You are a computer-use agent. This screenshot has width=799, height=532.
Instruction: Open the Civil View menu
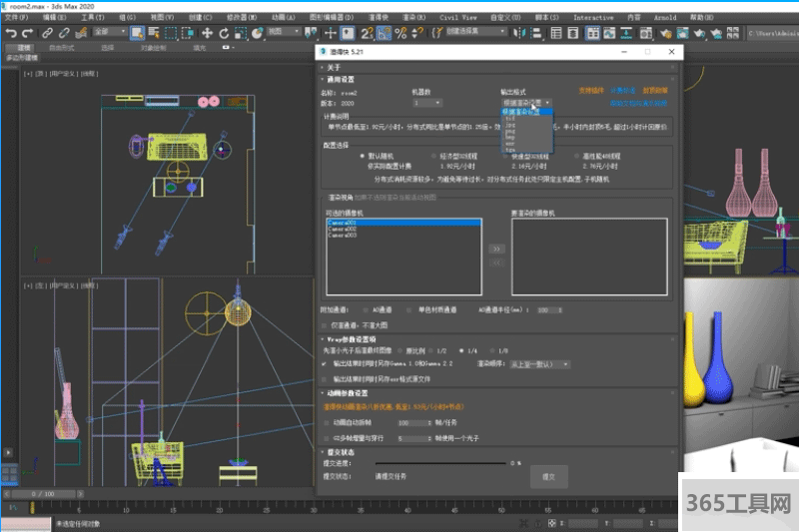point(457,17)
